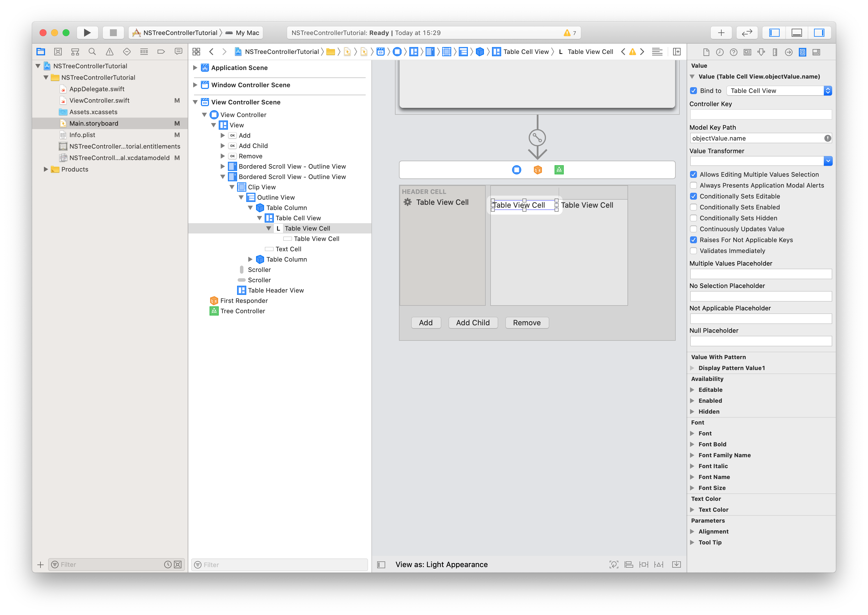Expand Display Pattern Value1 binding
This screenshot has height=615, width=868.
tap(692, 368)
